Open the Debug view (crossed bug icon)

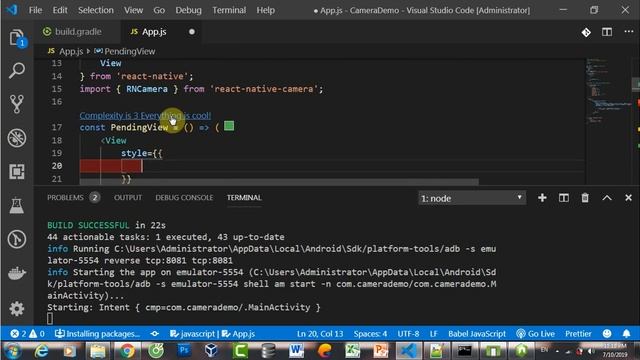point(17,138)
